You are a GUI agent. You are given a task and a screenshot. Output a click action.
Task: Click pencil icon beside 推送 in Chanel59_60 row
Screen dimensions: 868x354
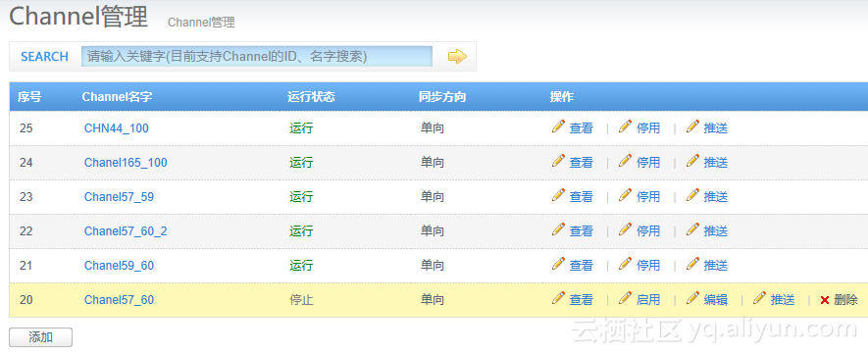[x=692, y=264]
